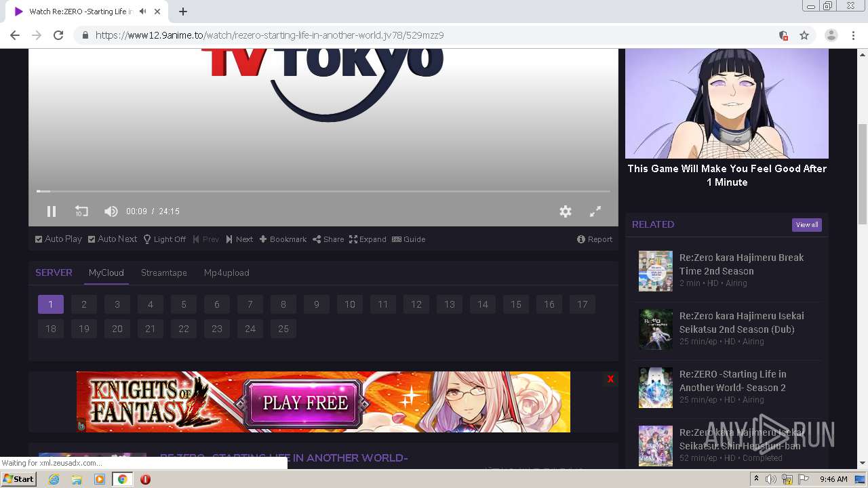Mute the video player volume

coord(111,211)
